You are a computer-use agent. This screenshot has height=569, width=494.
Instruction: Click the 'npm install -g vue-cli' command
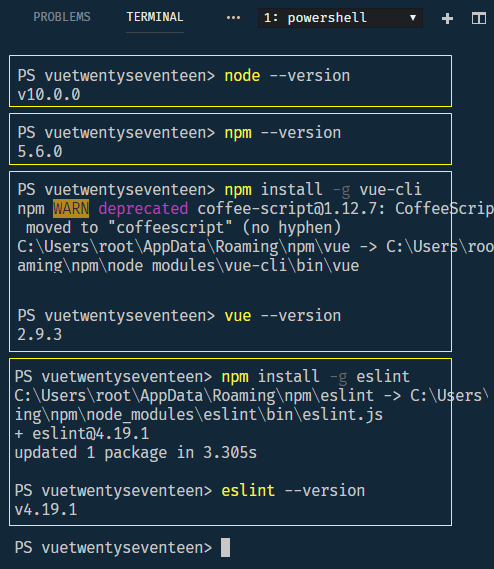coord(323,190)
